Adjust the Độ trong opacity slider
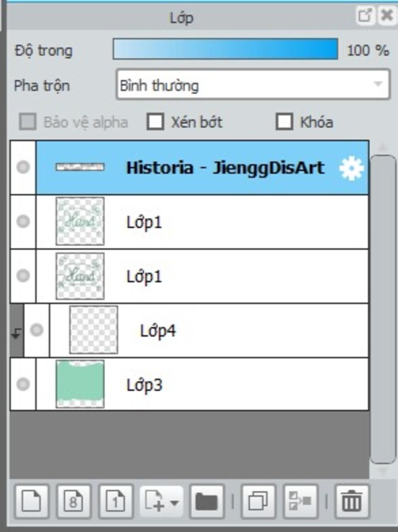The height and width of the screenshot is (532, 398). [225, 49]
